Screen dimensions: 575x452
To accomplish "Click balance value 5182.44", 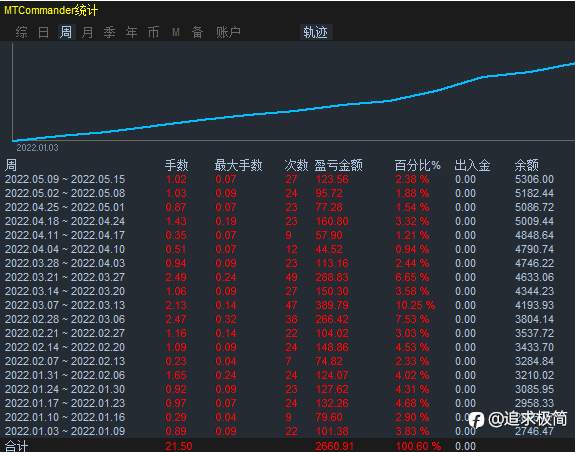I will [x=534, y=193].
